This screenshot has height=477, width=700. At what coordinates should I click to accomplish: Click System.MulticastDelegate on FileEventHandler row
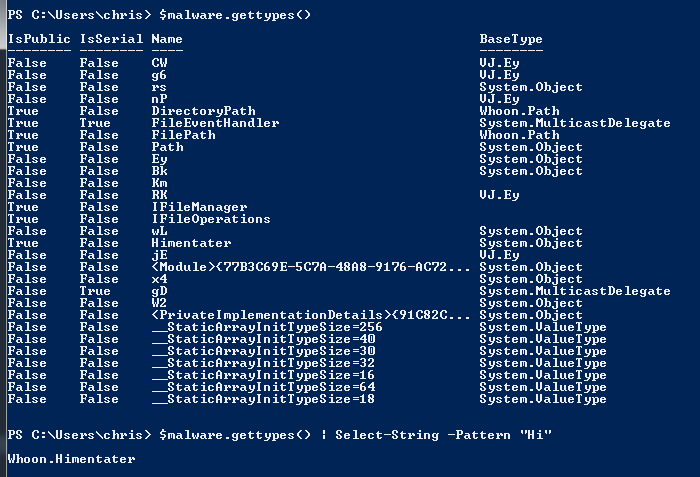tap(575, 123)
